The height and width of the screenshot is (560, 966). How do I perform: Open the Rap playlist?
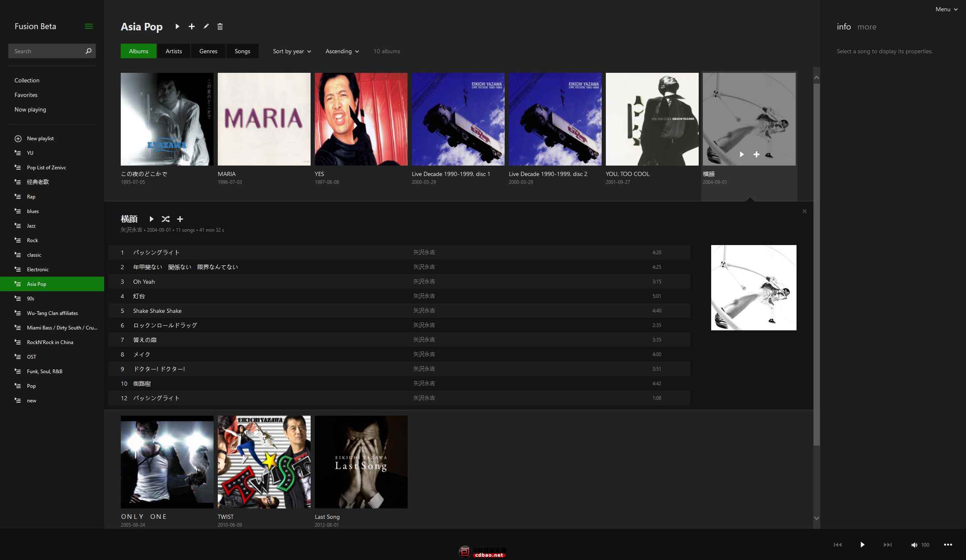click(52, 197)
